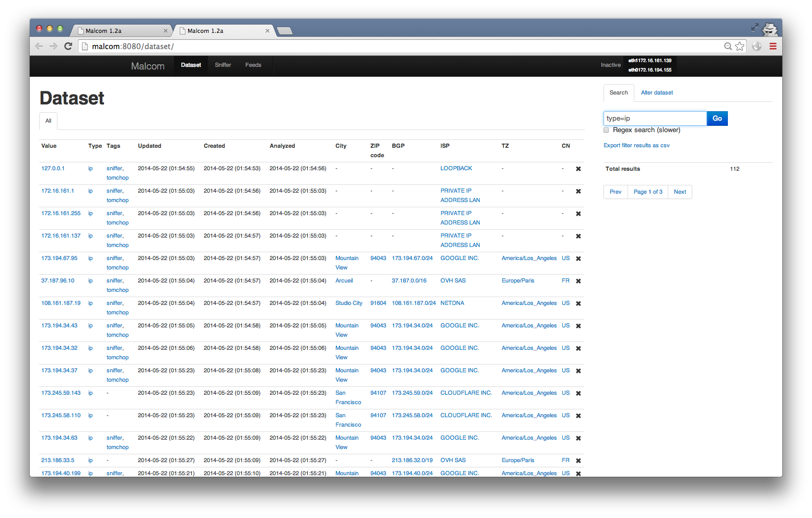Select the Alter dataset tab
This screenshot has width=812, height=518.
[657, 92]
